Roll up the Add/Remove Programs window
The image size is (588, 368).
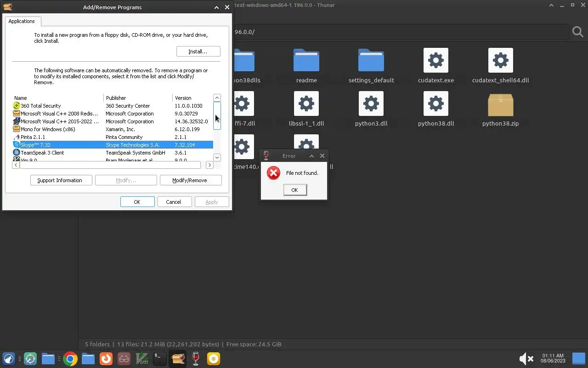point(216,7)
